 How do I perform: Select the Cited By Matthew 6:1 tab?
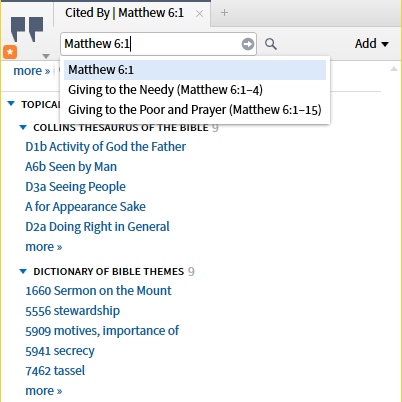tap(124, 13)
